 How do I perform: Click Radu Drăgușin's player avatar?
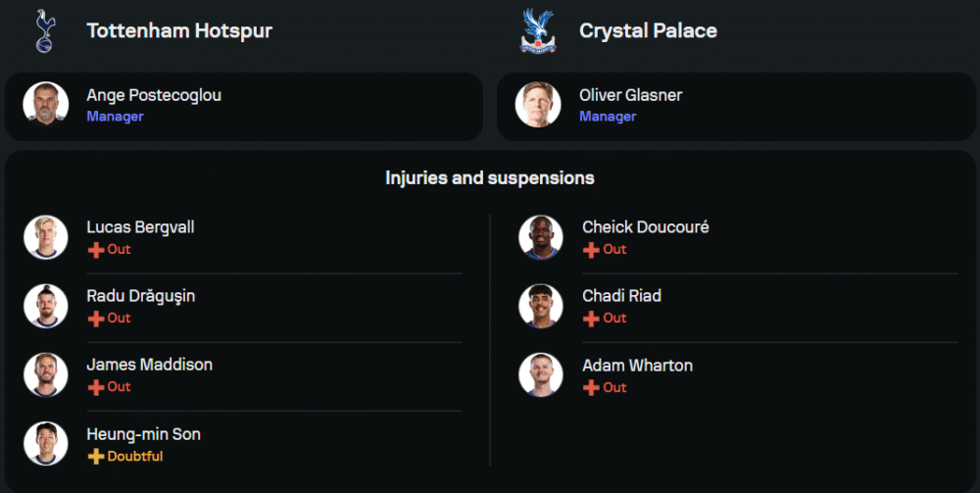45,306
